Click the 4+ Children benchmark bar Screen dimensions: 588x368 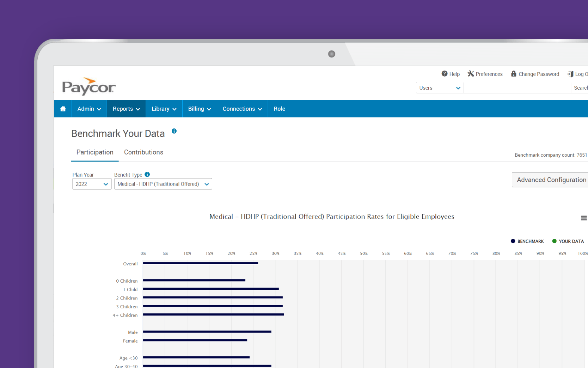(213, 314)
